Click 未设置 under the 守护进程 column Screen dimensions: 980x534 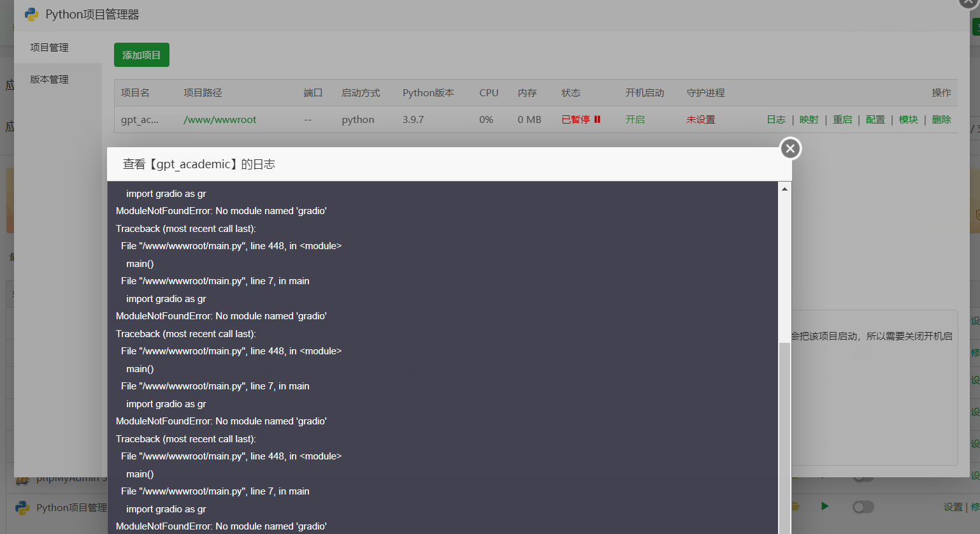(x=700, y=119)
